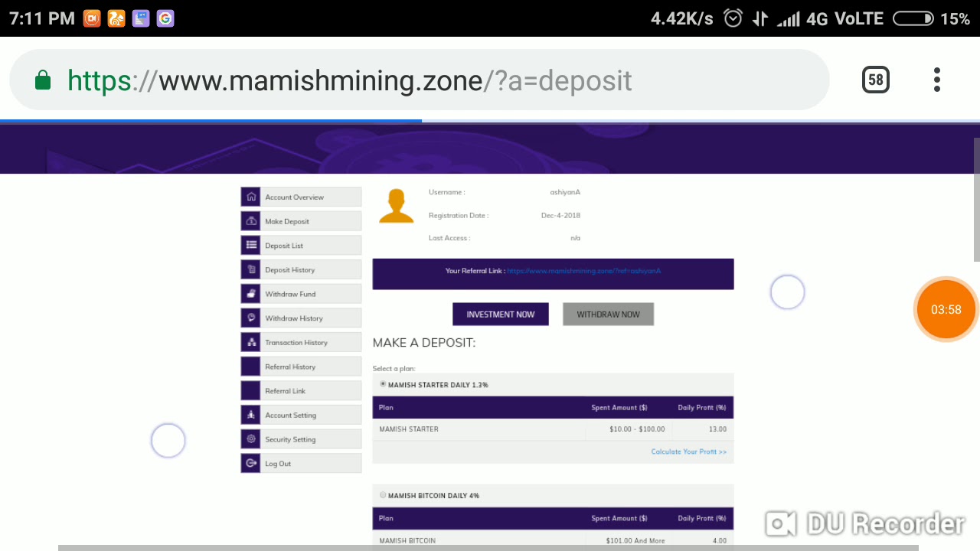Click the MAMISH BITCOIN plan row
980x551 pixels.
pyautogui.click(x=553, y=540)
